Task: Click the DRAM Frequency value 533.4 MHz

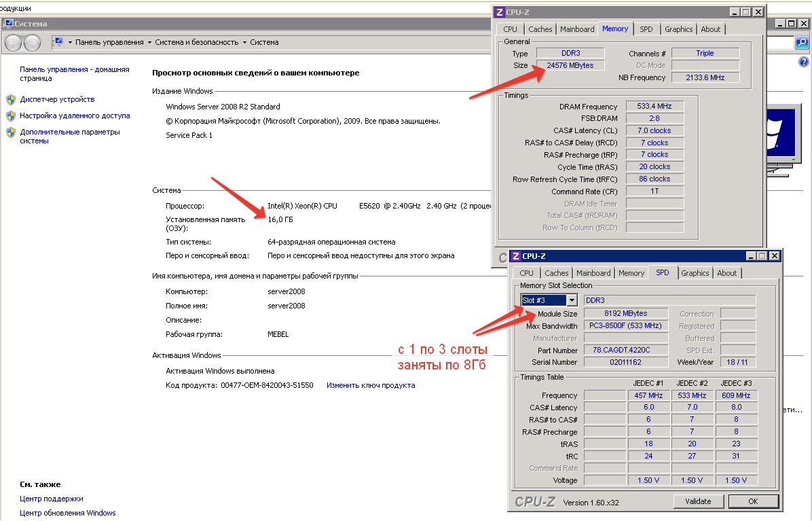Action: point(654,106)
